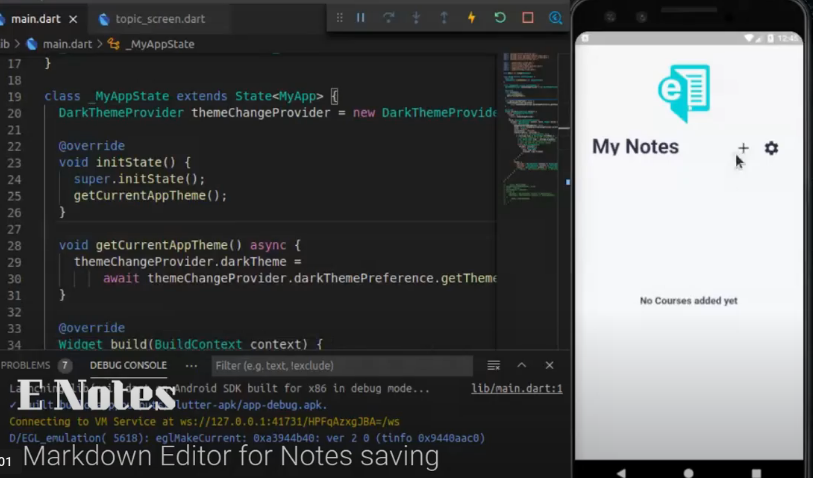Click the Step Over debug icon
Image resolution: width=813 pixels, height=478 pixels.
(x=388, y=18)
